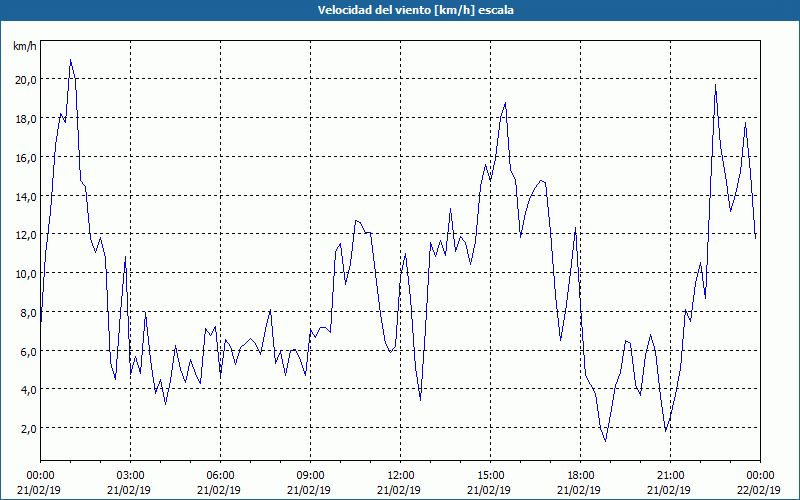The height and width of the screenshot is (500, 800).
Task: Click the 06:00 time axis label
Action: [220, 476]
